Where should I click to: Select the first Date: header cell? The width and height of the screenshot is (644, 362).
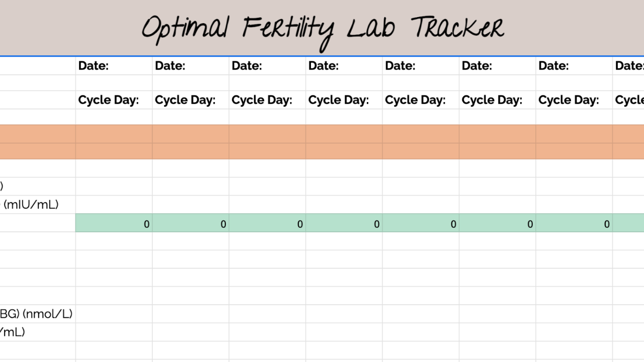point(114,66)
